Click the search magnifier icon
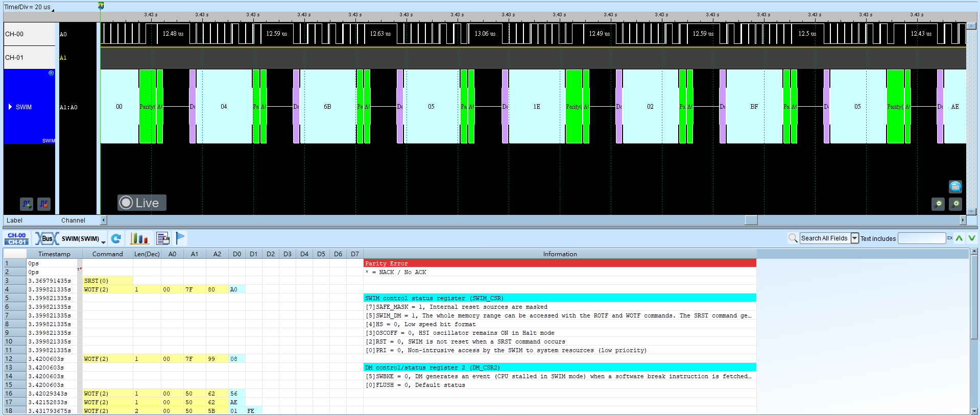Image resolution: width=980 pixels, height=416 pixels. pos(793,238)
